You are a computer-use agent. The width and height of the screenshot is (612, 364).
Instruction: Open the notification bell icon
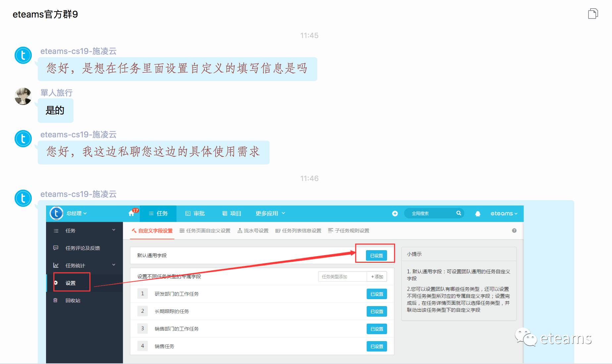click(x=478, y=213)
